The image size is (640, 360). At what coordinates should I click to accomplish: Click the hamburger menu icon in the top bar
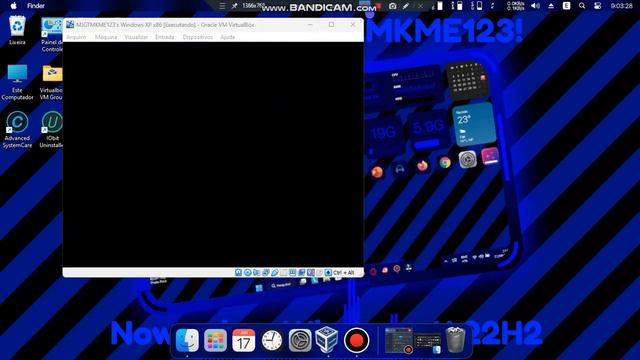pos(222,6)
